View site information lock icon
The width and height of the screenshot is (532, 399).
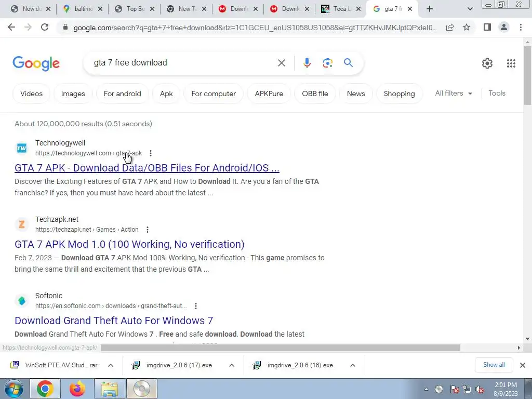click(65, 28)
